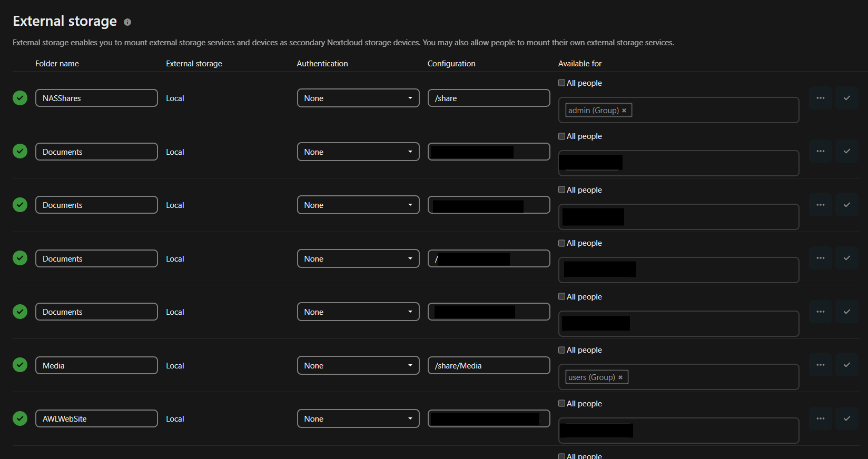Image resolution: width=868 pixels, height=459 pixels.
Task: Tick All people for first Documents row
Action: click(x=562, y=136)
